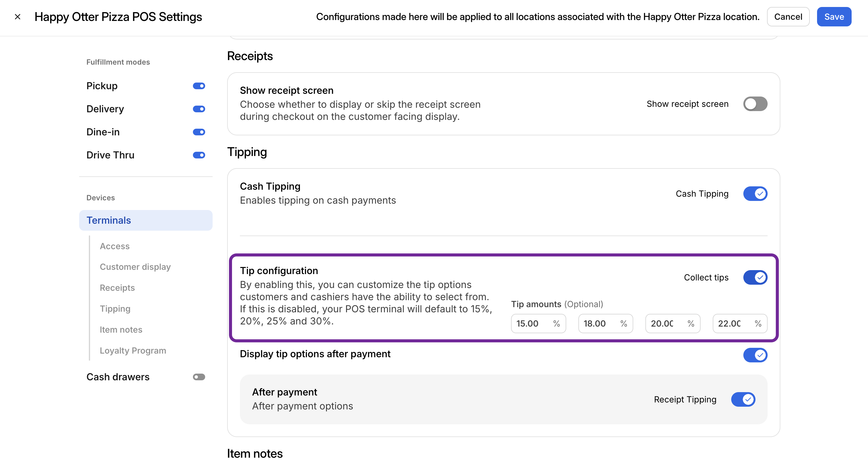Click the Dine-in label
The height and width of the screenshot is (468, 868).
tap(103, 132)
